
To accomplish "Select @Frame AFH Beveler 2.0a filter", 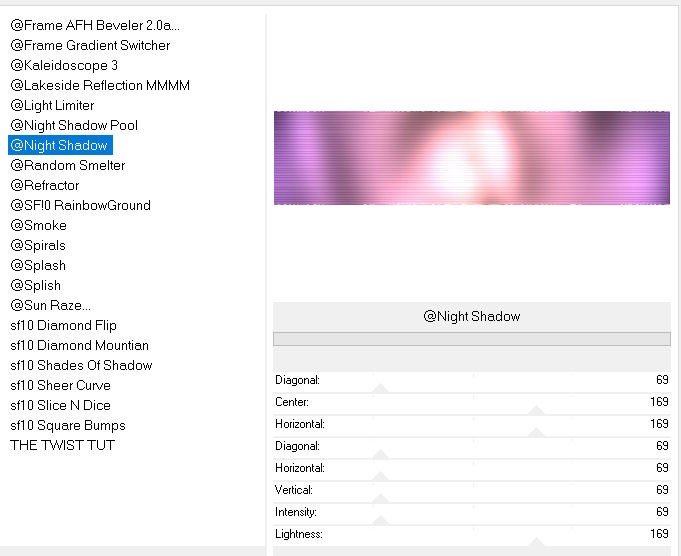I will point(95,25).
